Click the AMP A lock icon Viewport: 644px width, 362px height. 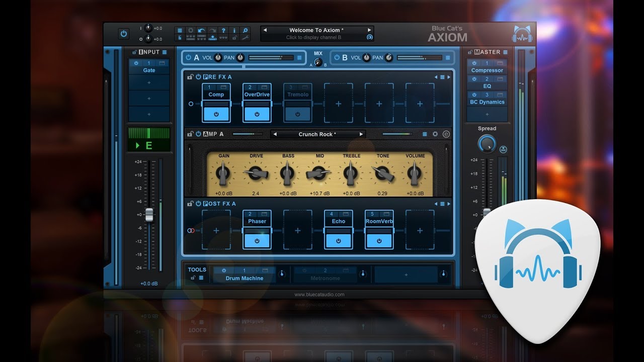click(x=190, y=134)
